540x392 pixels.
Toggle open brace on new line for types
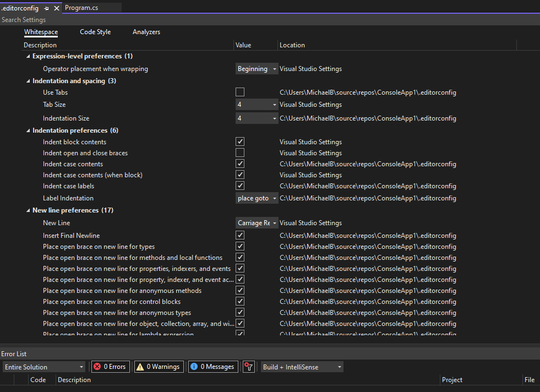(x=240, y=246)
